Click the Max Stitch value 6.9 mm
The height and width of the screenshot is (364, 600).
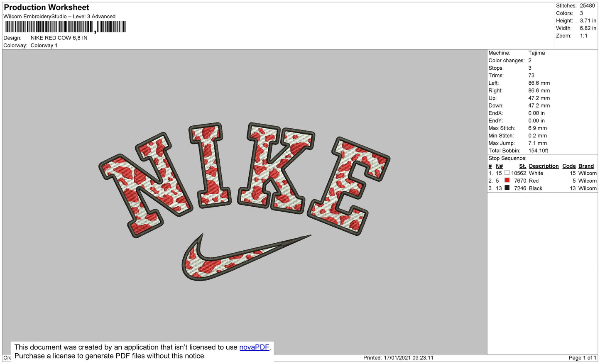538,128
